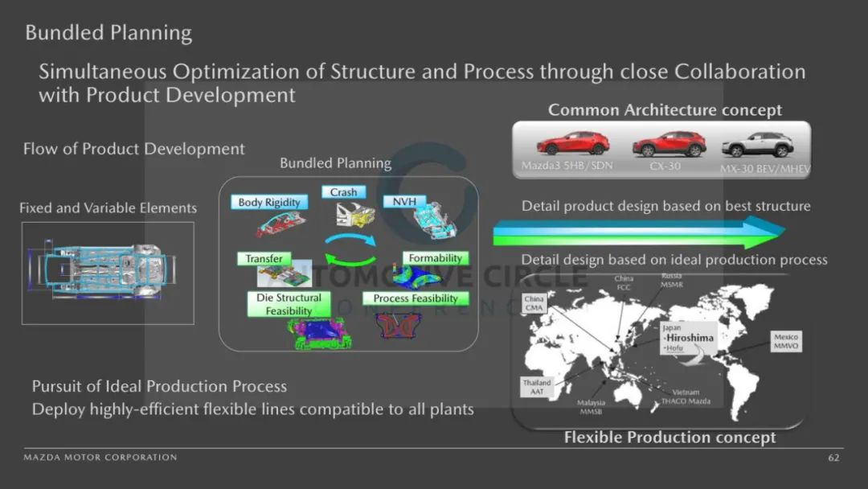Click the green curved cycle arrow
Image resolution: width=868 pixels, height=489 pixels.
[x=350, y=259]
